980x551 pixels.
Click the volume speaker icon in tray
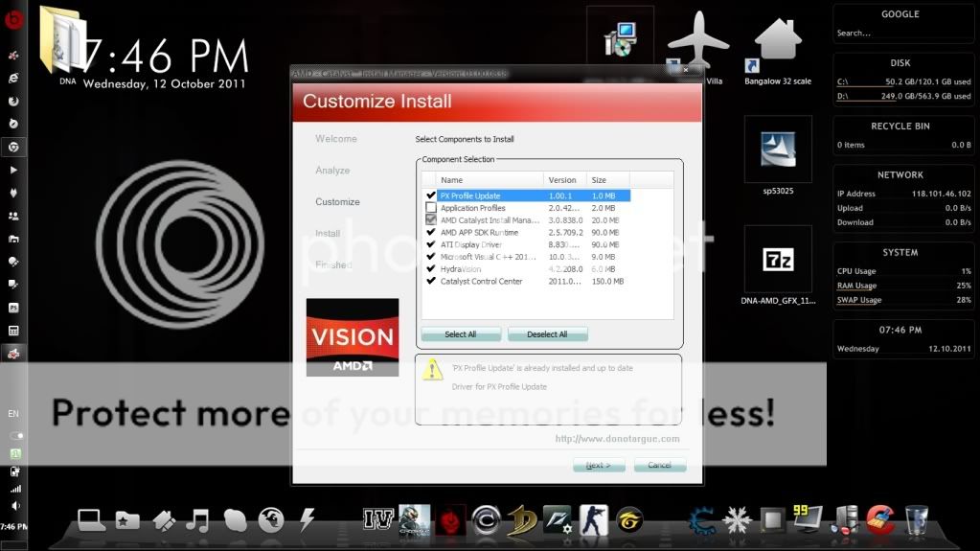[14, 505]
